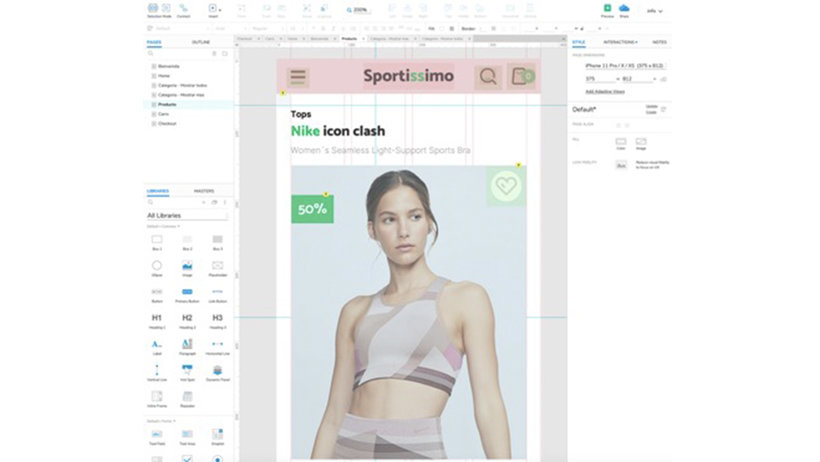Open the Carro page
The width and height of the screenshot is (820, 462).
[163, 114]
